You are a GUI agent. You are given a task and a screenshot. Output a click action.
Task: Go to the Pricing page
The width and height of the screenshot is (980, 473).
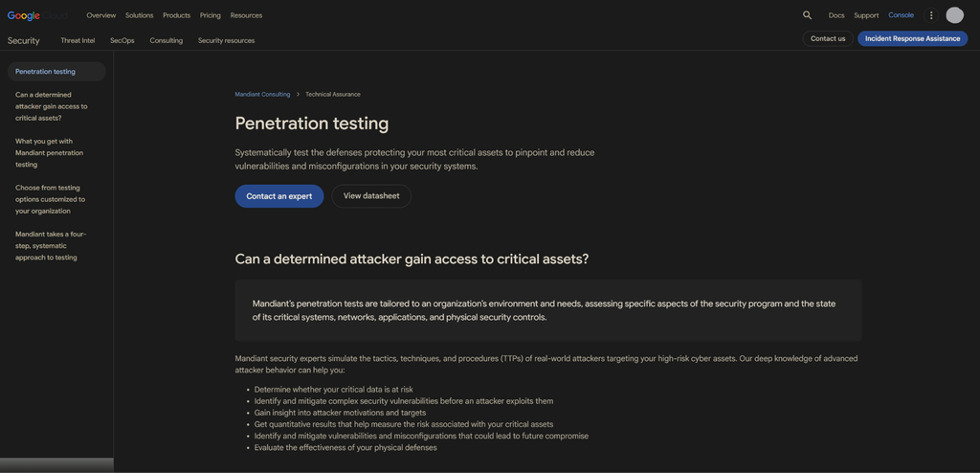211,15
